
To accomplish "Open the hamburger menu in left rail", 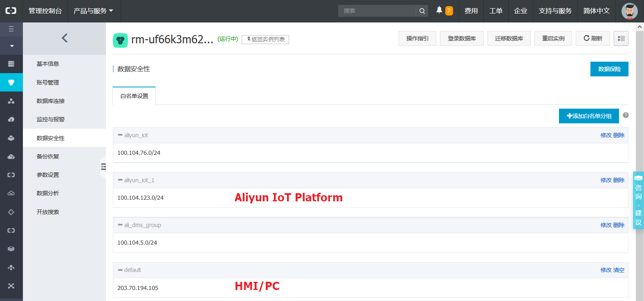I will coord(11,29).
